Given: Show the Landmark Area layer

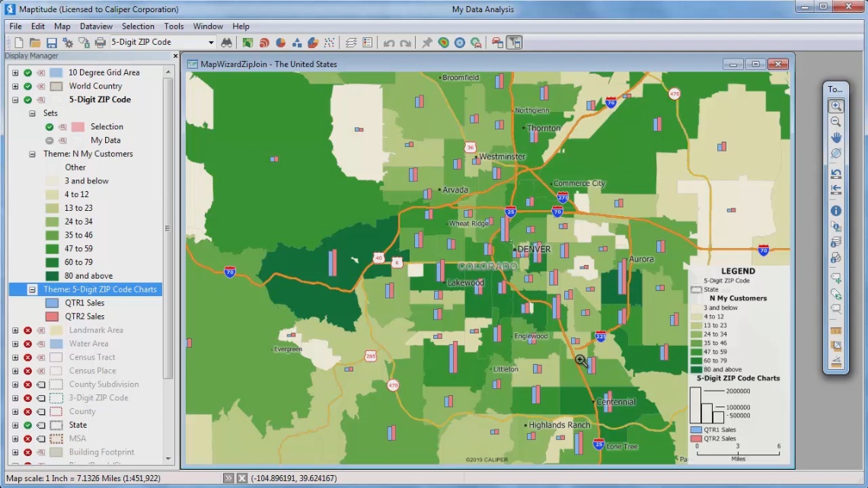Looking at the screenshot, I should click(x=27, y=330).
